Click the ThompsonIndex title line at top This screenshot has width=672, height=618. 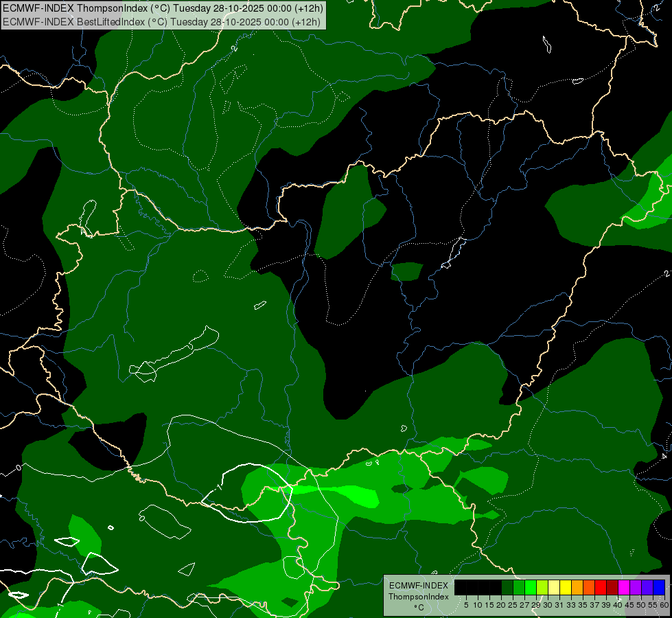163,8
